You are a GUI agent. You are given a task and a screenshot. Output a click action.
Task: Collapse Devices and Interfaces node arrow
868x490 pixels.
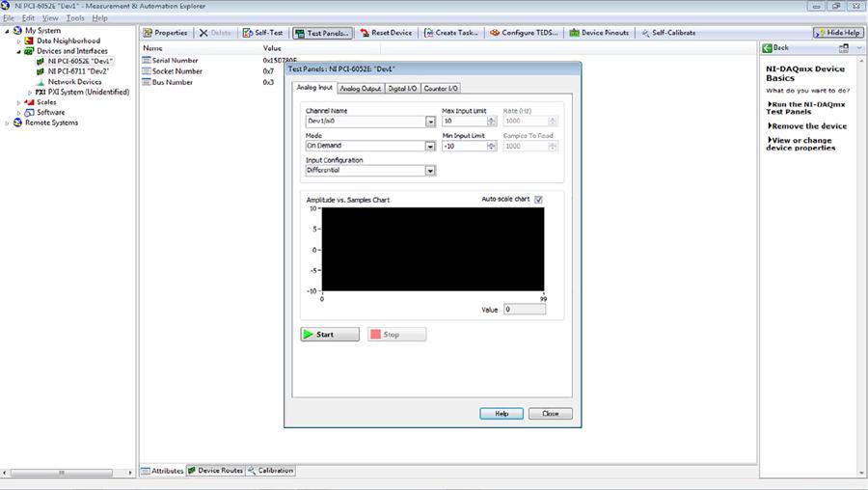[18, 51]
